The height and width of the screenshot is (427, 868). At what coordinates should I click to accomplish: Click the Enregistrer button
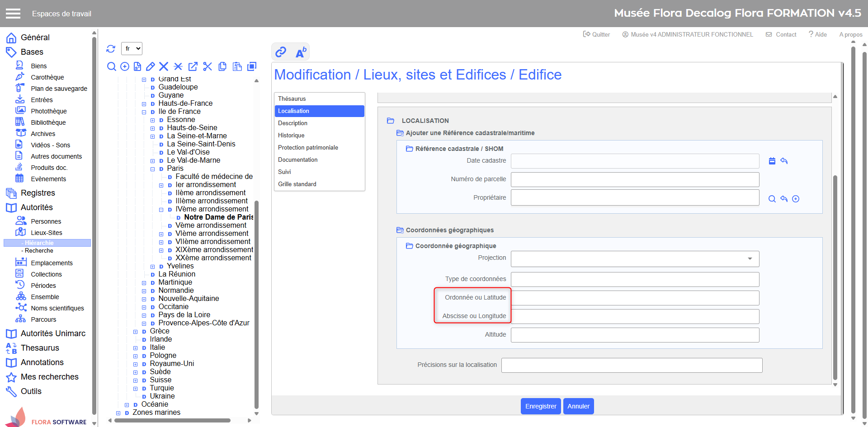click(x=541, y=406)
